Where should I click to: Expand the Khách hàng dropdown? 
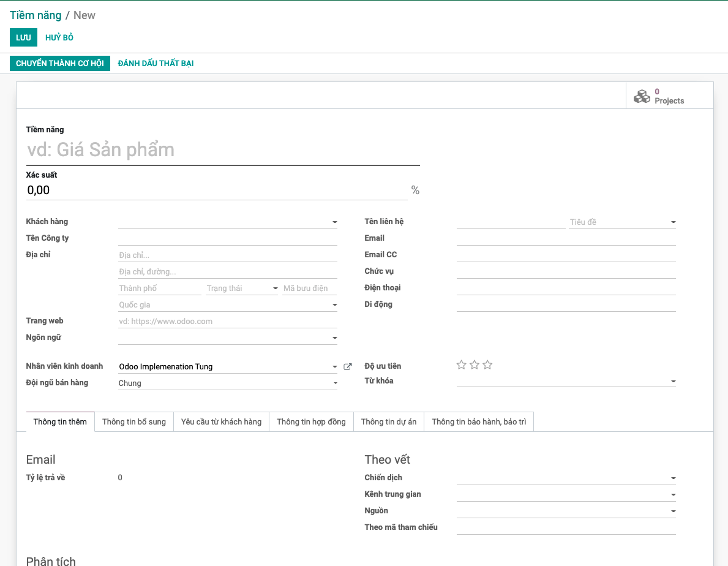[x=335, y=222]
